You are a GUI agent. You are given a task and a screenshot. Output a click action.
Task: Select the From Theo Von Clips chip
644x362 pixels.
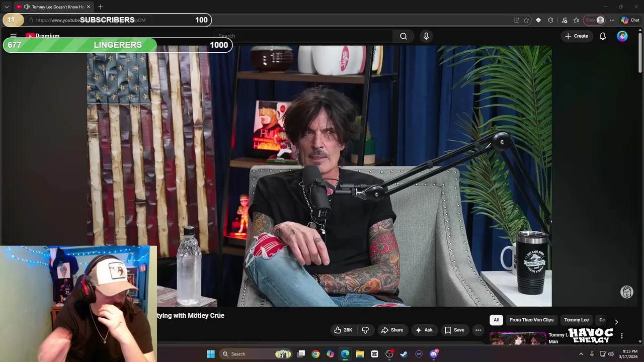coord(531,320)
